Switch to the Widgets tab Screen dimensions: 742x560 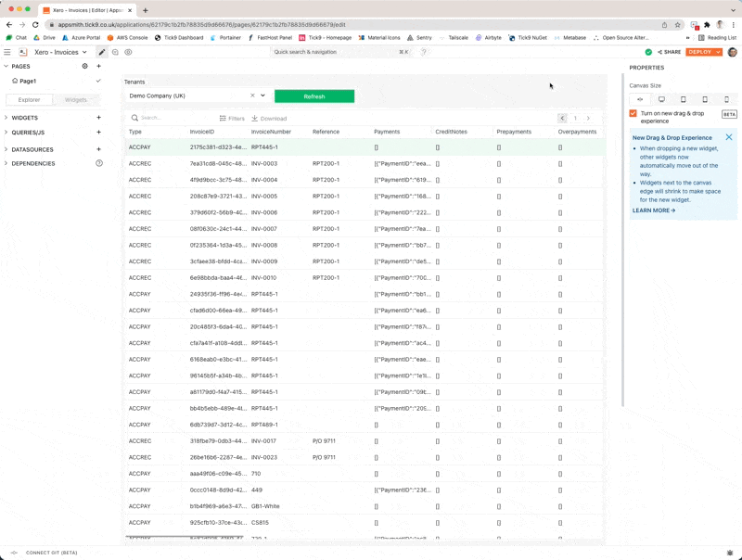pos(76,99)
